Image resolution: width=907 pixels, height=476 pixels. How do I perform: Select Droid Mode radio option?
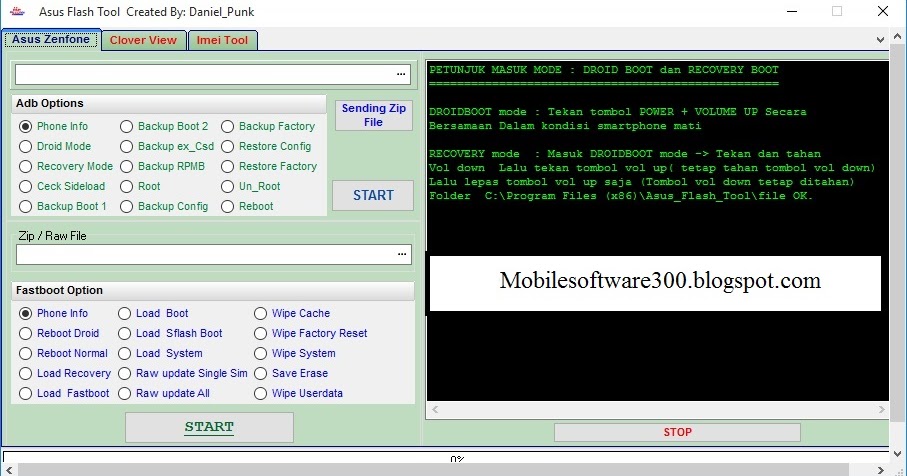(x=55, y=146)
